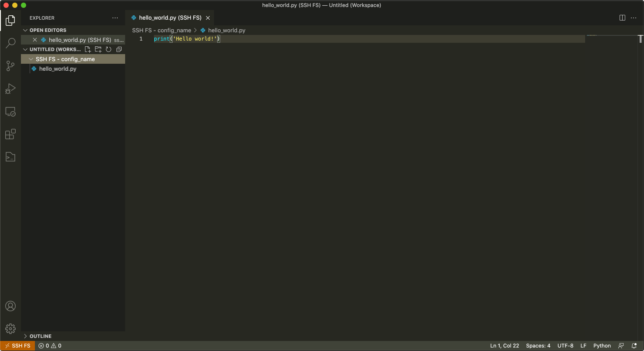Image resolution: width=644 pixels, height=351 pixels.
Task: Refresh the Explorer file tree
Action: coord(109,49)
